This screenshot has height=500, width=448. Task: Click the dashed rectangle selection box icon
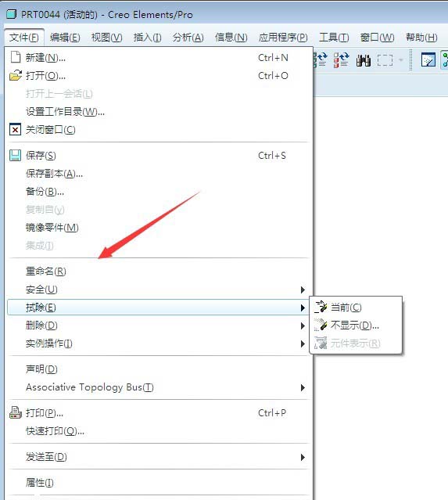[385, 60]
